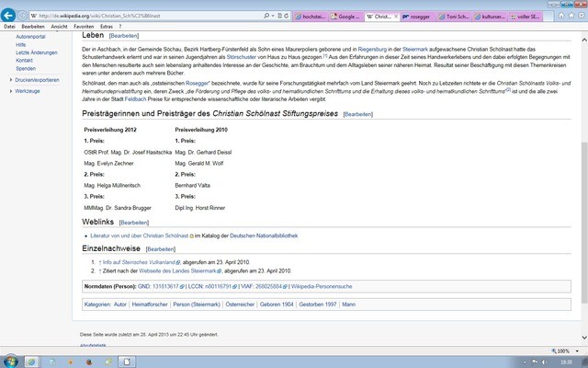Expand Werkzeuge sidebar section

pyautogui.click(x=27, y=91)
